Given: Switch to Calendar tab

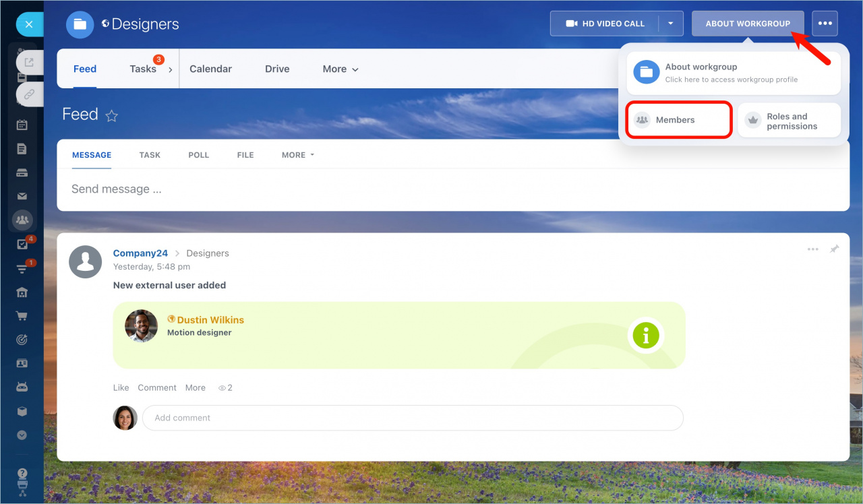Looking at the screenshot, I should tap(210, 69).
